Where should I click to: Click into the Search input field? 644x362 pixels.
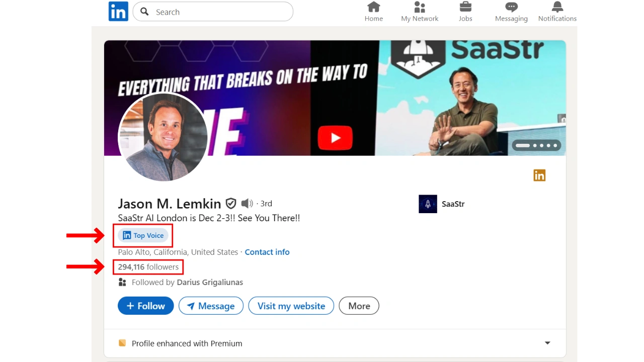coord(213,12)
